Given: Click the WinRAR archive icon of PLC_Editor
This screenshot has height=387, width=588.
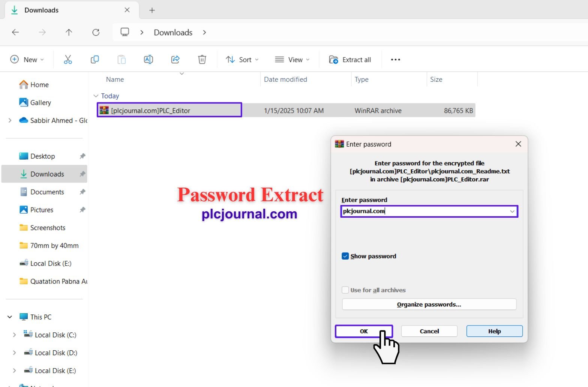Looking at the screenshot, I should (x=104, y=110).
